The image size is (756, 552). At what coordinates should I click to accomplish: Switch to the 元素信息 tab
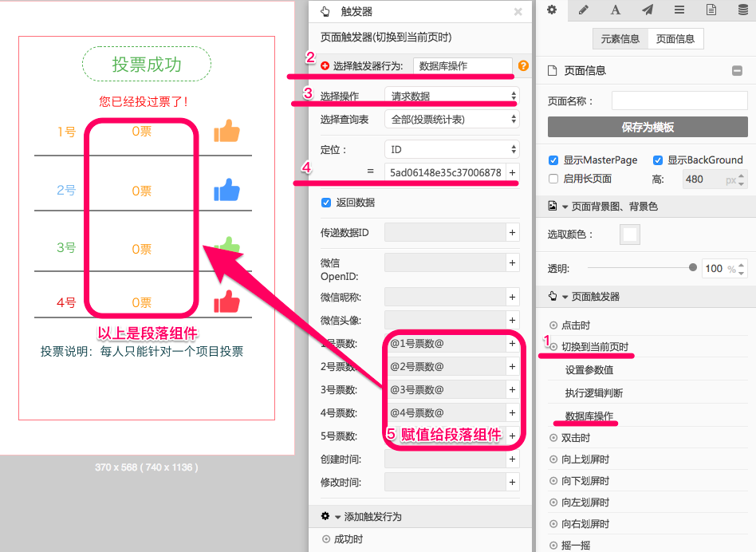[x=620, y=38]
